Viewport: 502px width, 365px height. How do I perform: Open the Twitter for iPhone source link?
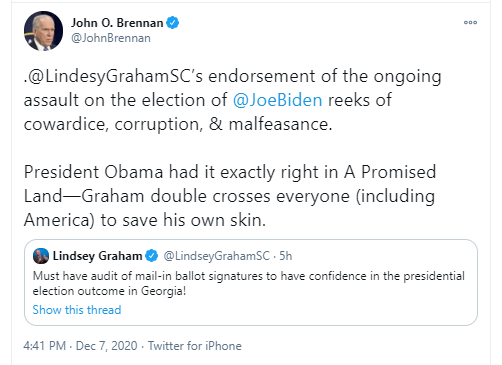click(195, 346)
